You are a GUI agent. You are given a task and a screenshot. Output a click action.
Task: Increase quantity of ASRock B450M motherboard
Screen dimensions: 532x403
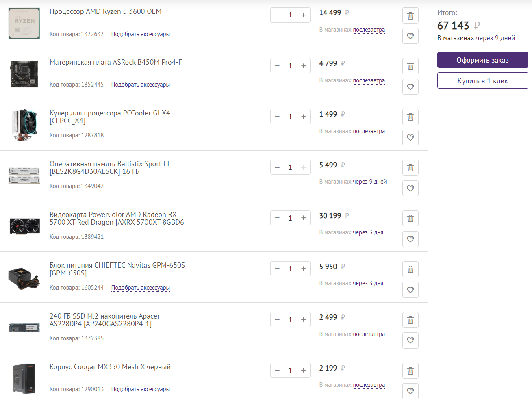[x=304, y=66]
